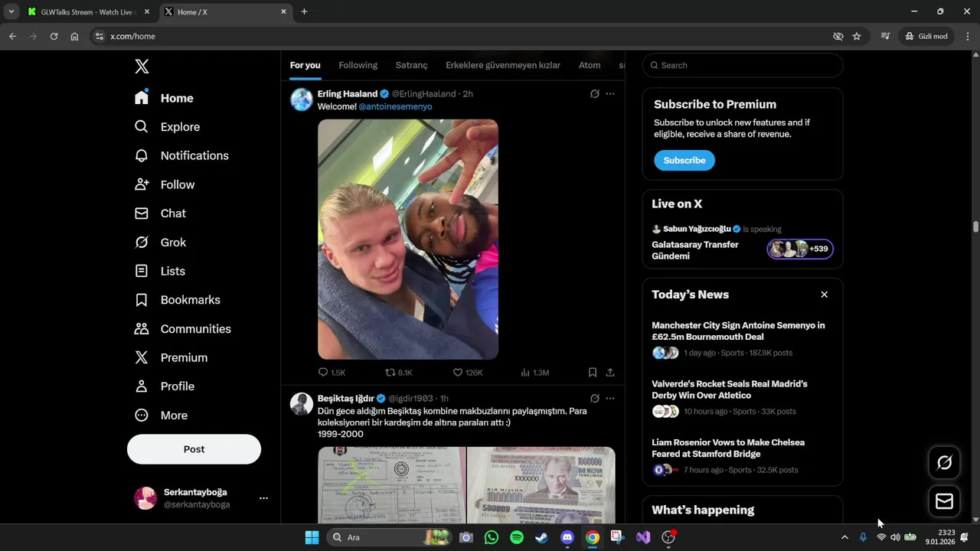Screen dimensions: 980x551
Task: Open Chrome three-dot menu
Action: [x=968, y=36]
